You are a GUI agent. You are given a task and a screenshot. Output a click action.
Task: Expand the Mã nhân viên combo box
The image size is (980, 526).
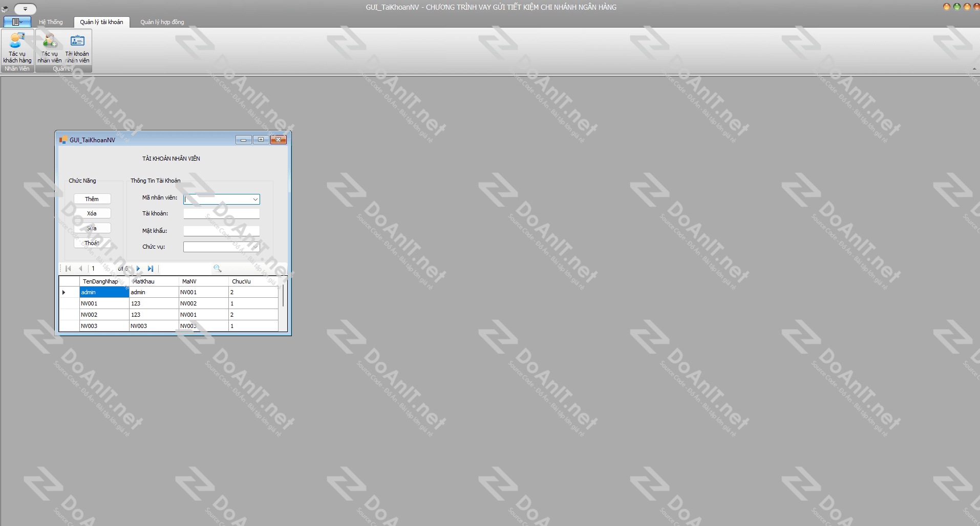point(255,199)
